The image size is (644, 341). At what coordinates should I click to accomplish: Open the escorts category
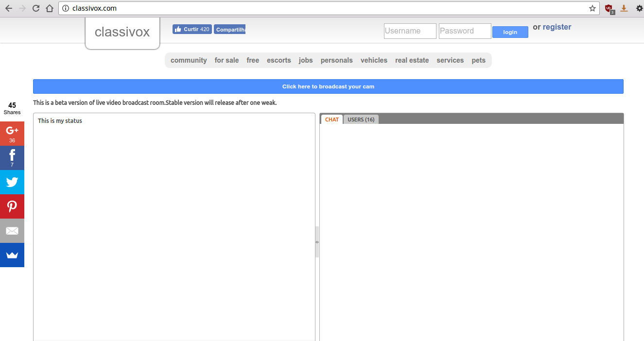(279, 60)
